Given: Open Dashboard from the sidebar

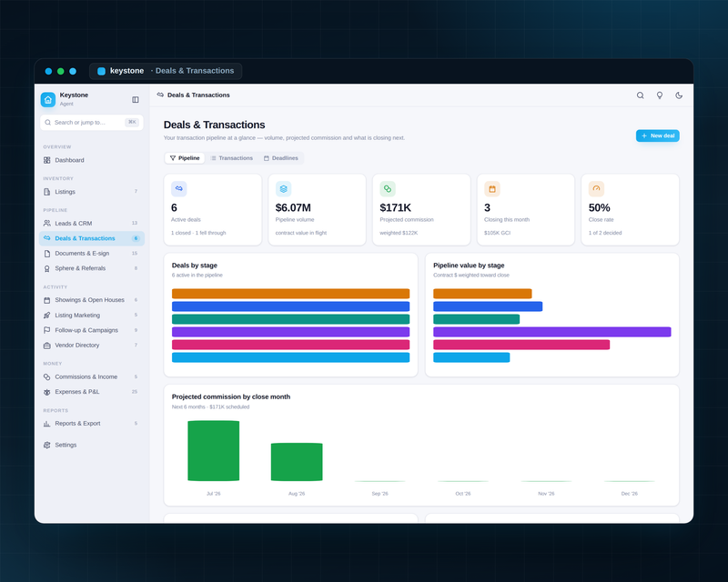Looking at the screenshot, I should (92, 160).
